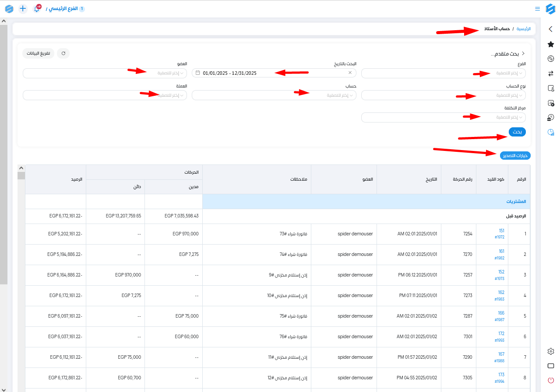Open the notifications bell

[37, 9]
